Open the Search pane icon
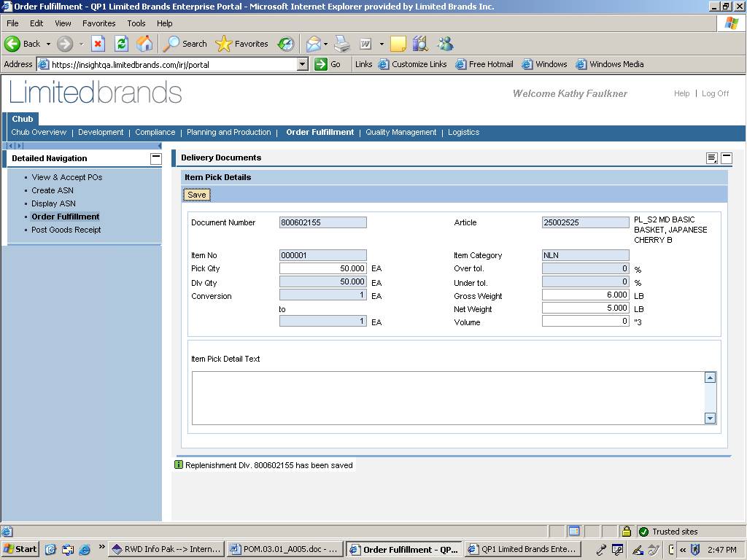 tap(171, 44)
